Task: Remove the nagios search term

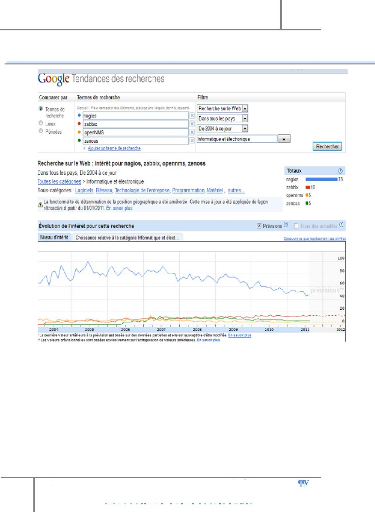Action: tap(192, 115)
